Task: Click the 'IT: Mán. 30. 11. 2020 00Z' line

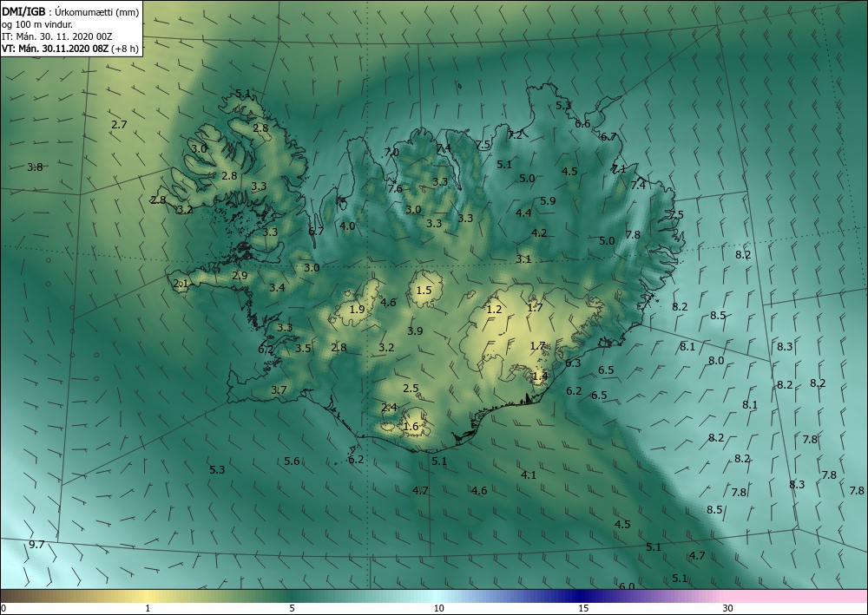Action: tap(56, 36)
